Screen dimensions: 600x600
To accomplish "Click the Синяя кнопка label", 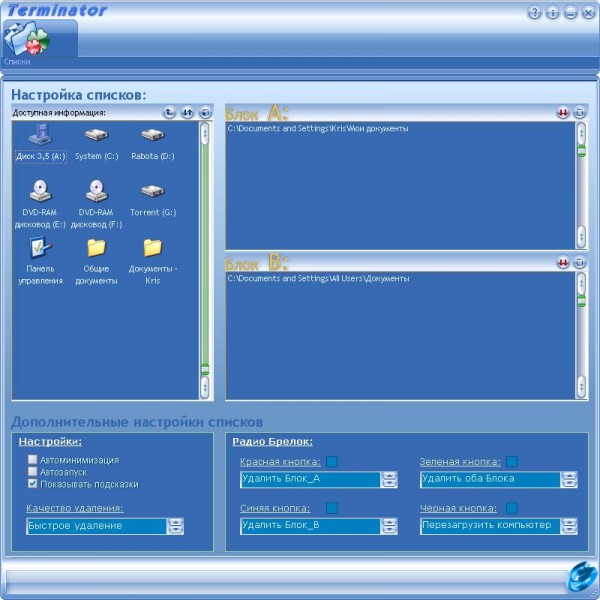I will tap(275, 509).
